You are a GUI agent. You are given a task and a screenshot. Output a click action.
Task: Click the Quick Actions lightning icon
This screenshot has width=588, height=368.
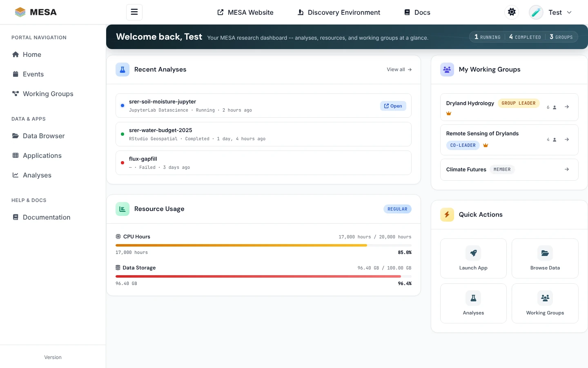pos(447,215)
